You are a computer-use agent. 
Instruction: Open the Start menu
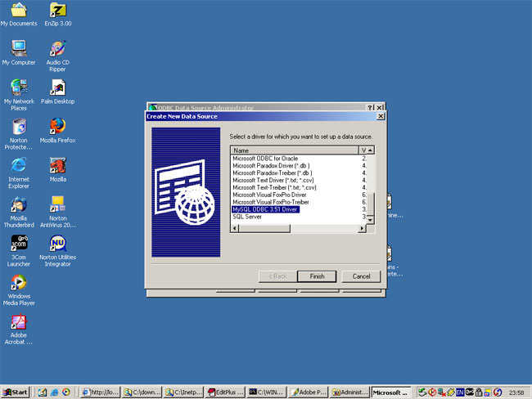(16, 392)
